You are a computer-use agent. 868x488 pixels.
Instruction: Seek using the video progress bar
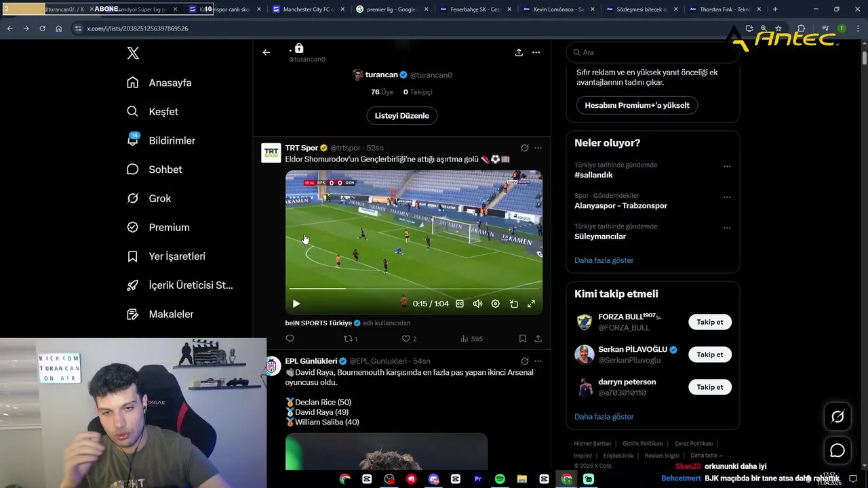414,289
